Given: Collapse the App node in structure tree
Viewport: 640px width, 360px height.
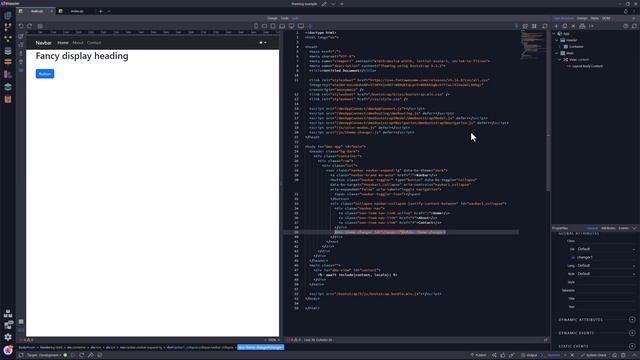Looking at the screenshot, I should pyautogui.click(x=554, y=34).
